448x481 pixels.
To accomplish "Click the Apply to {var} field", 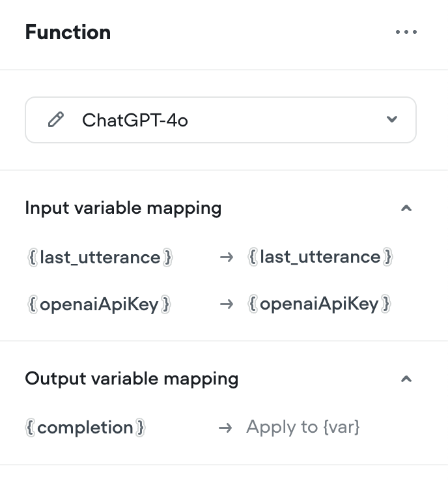I will coord(303,427).
